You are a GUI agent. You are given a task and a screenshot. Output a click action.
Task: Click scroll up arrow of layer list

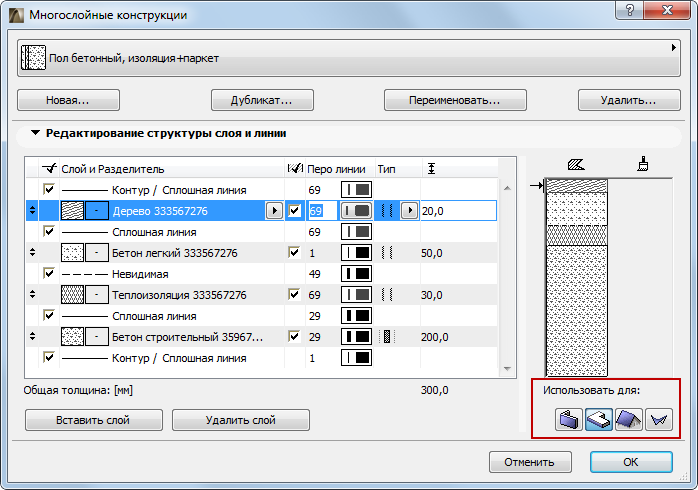tap(507, 188)
